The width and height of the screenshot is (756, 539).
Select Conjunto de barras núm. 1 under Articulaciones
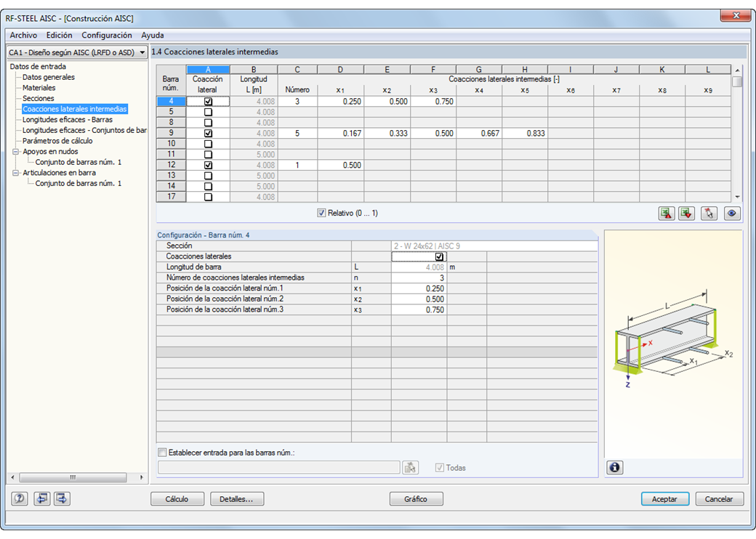78,184
